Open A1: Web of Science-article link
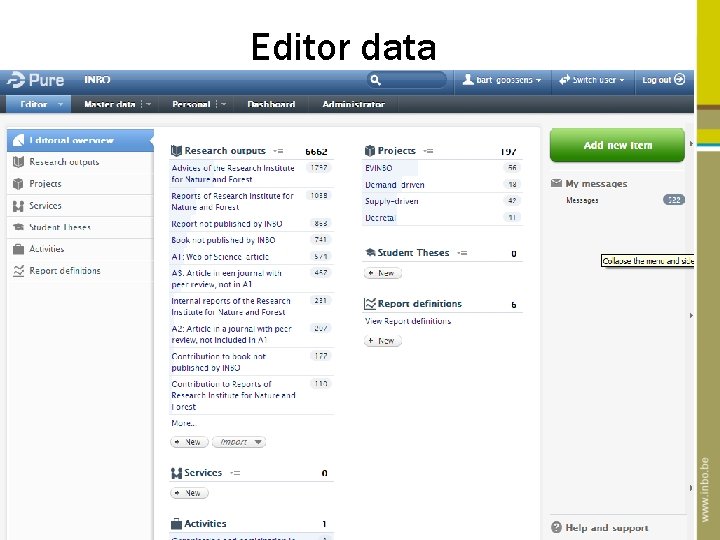This screenshot has height=540, width=720. tap(220, 257)
